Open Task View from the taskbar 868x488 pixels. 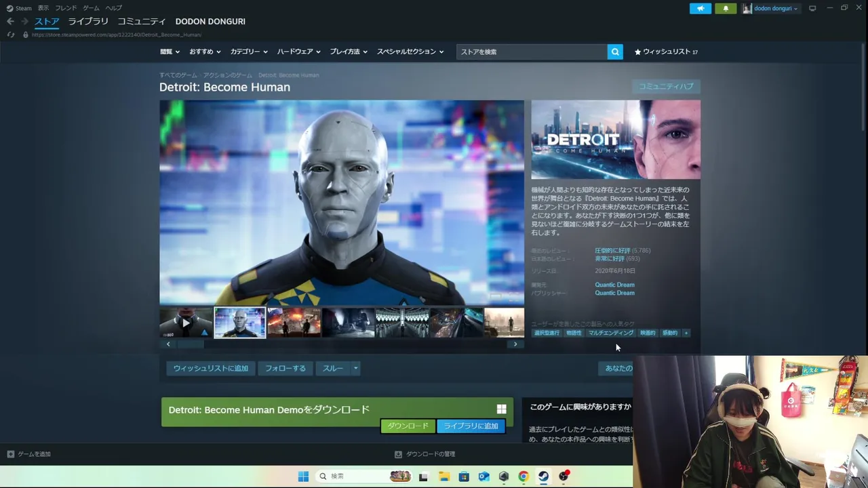[x=424, y=476]
